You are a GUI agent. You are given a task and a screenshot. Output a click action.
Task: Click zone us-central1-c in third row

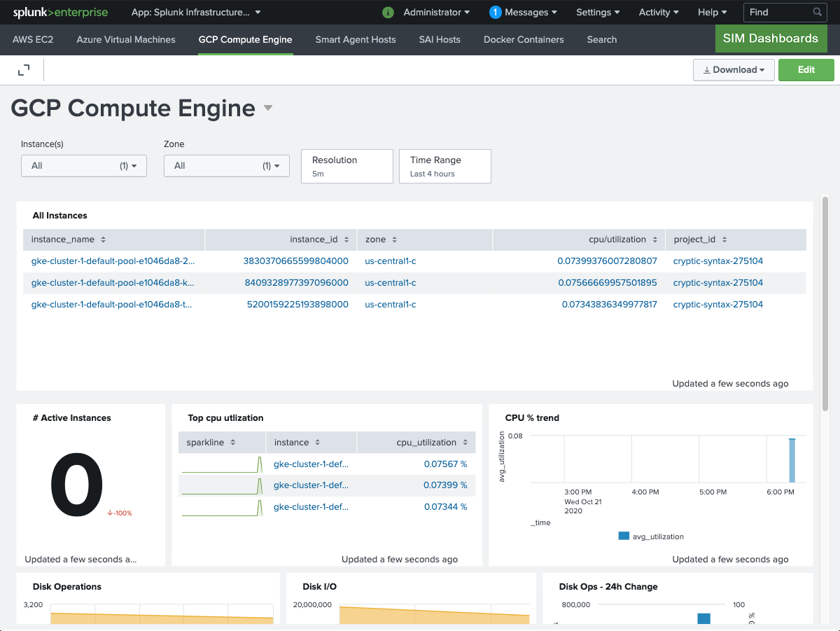[391, 305]
